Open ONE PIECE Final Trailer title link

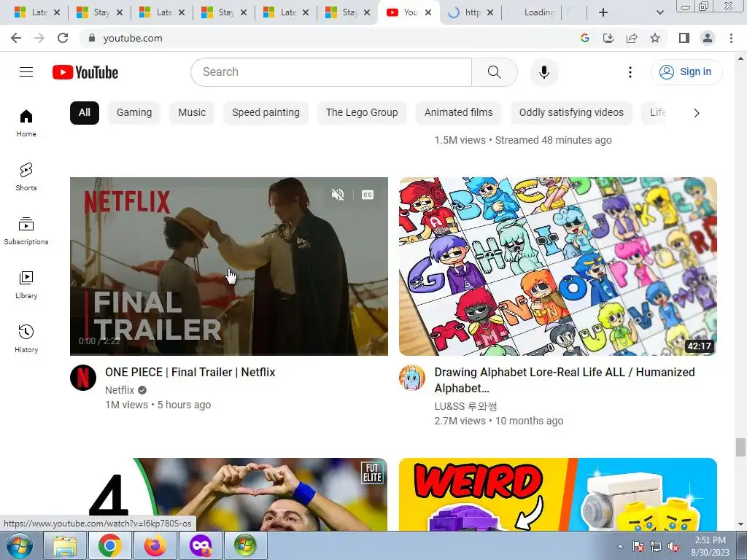[x=190, y=373]
